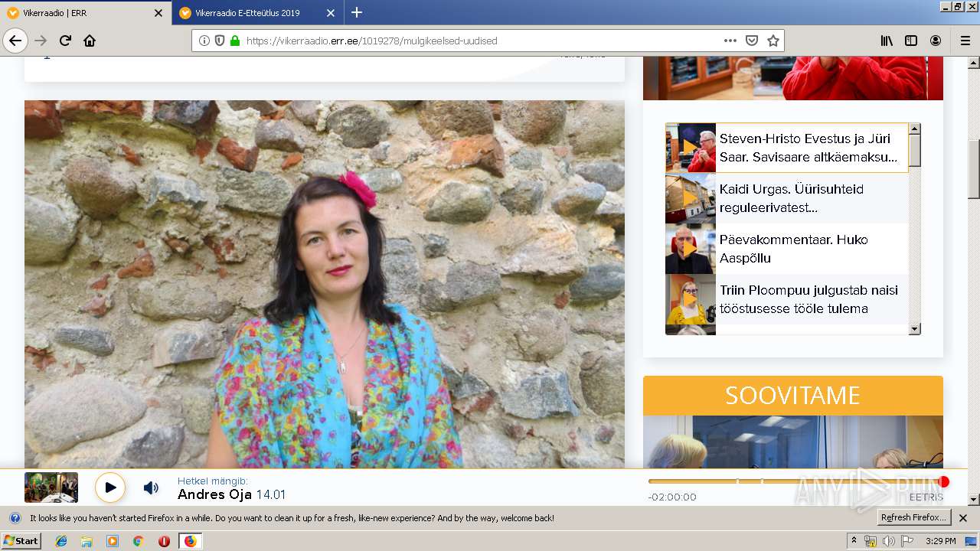Click page scrollbar down arrow

[x=974, y=500]
